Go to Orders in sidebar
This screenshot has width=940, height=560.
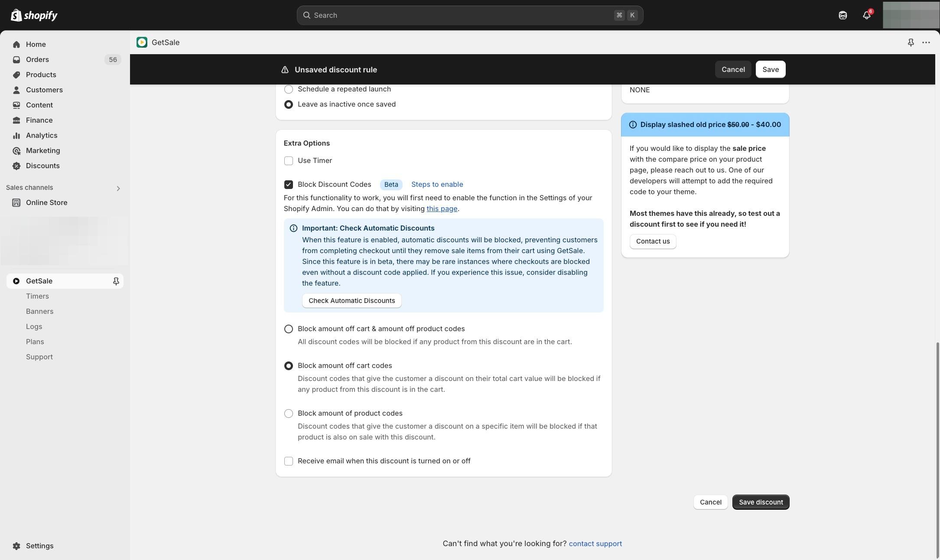[37, 59]
